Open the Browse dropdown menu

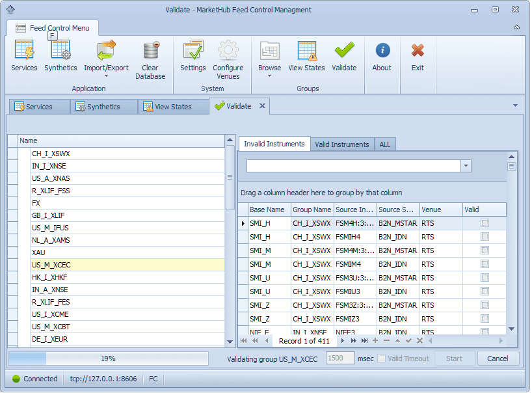(x=269, y=76)
